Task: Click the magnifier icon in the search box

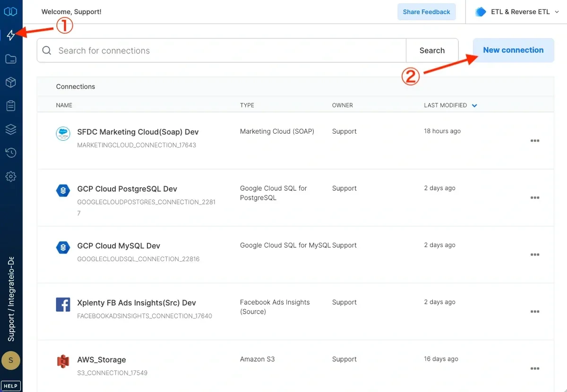Action: coord(47,51)
